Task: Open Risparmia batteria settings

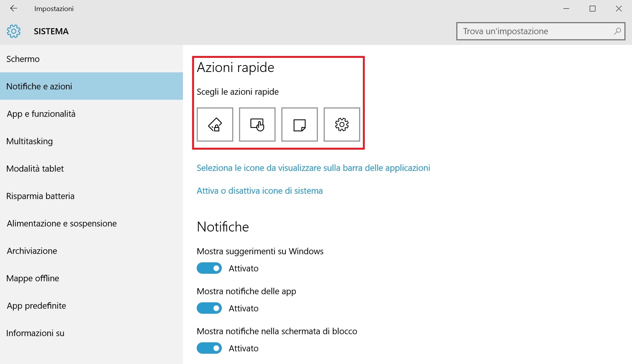Action: point(91,196)
